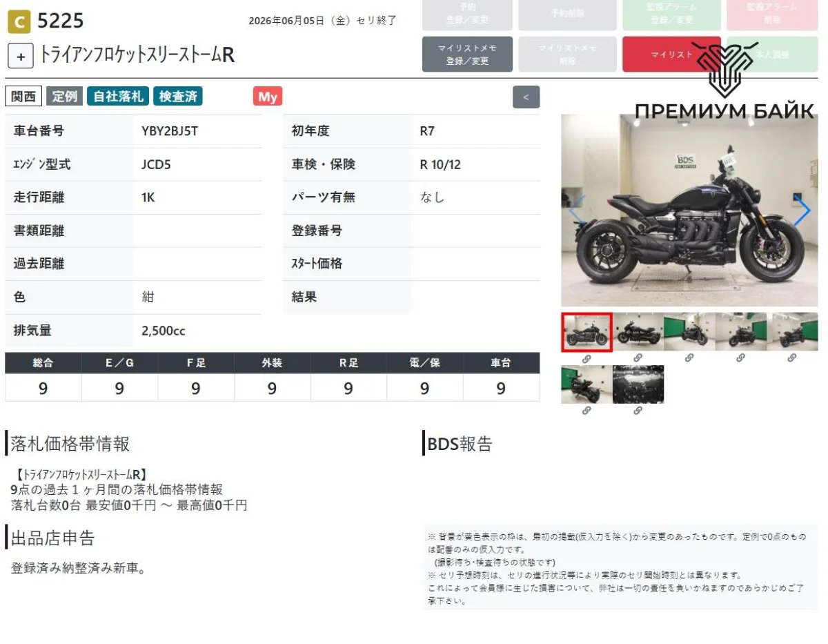Click the red My badge
The image size is (828, 644).
coord(268,97)
